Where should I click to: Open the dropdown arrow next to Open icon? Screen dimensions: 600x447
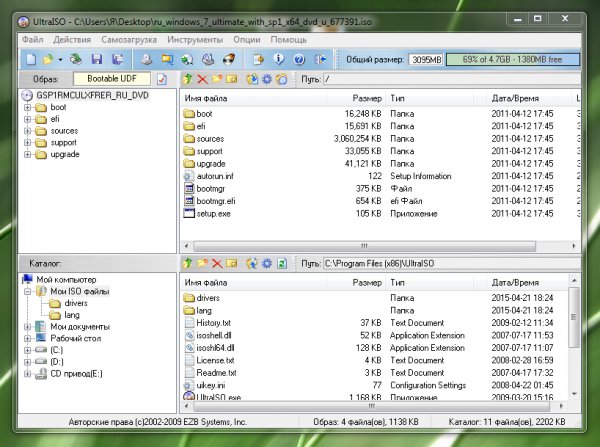click(x=60, y=60)
